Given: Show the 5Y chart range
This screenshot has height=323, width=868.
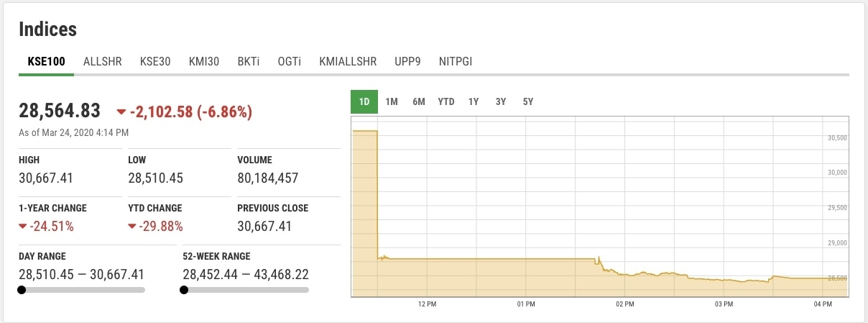Looking at the screenshot, I should coord(528,101).
